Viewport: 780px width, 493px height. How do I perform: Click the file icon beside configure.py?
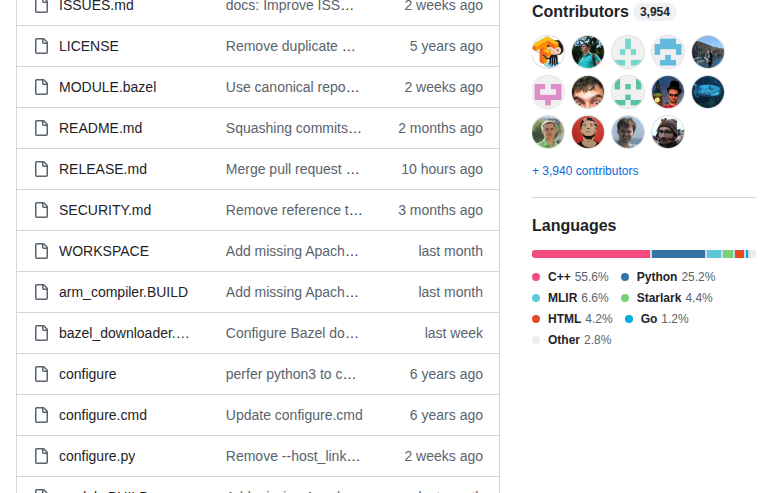click(x=41, y=456)
